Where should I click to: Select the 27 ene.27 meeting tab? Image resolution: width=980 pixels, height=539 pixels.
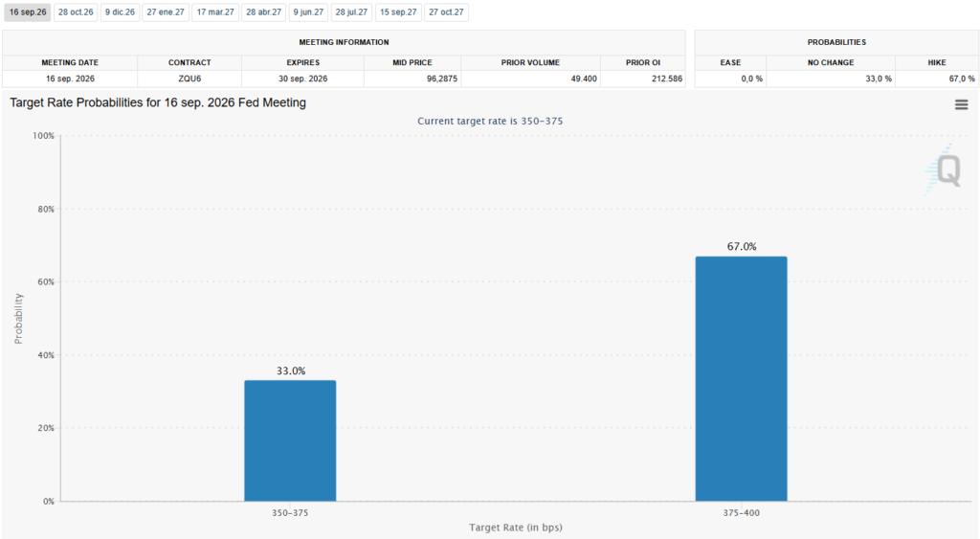pyautogui.click(x=166, y=12)
